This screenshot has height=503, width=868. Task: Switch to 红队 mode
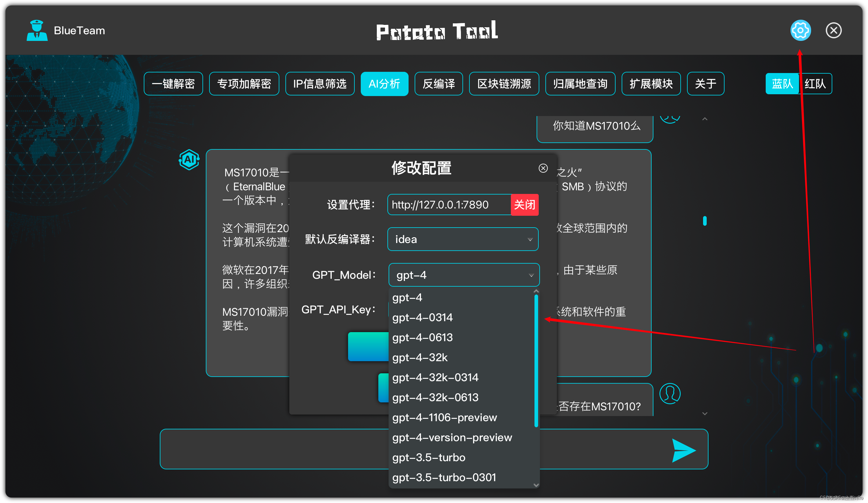pyautogui.click(x=815, y=84)
